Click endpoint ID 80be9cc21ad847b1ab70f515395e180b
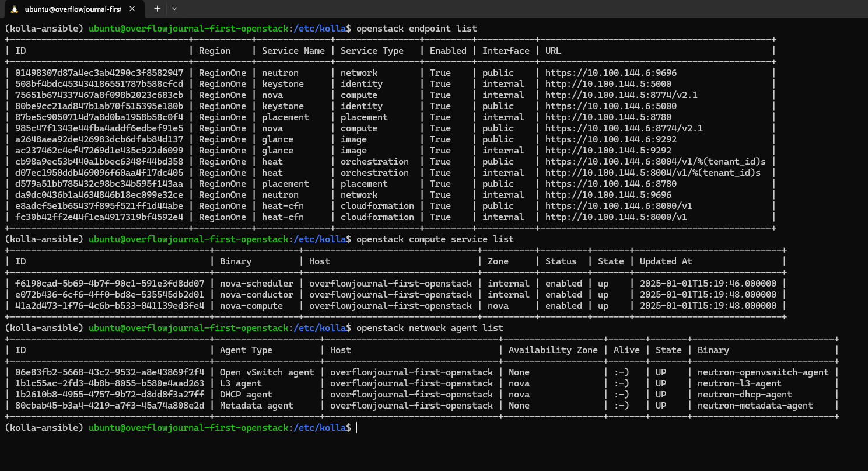 (x=99, y=106)
